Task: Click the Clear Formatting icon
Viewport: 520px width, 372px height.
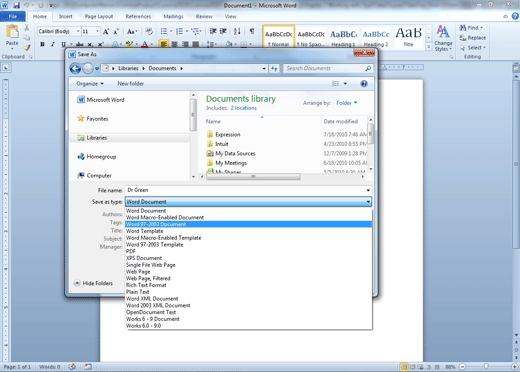Action: (x=149, y=32)
